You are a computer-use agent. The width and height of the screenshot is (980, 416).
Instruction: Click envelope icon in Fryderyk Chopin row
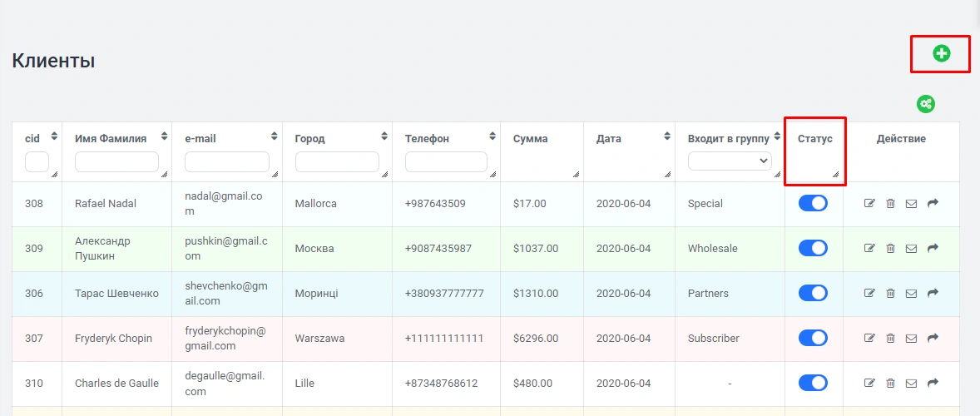pyautogui.click(x=911, y=339)
